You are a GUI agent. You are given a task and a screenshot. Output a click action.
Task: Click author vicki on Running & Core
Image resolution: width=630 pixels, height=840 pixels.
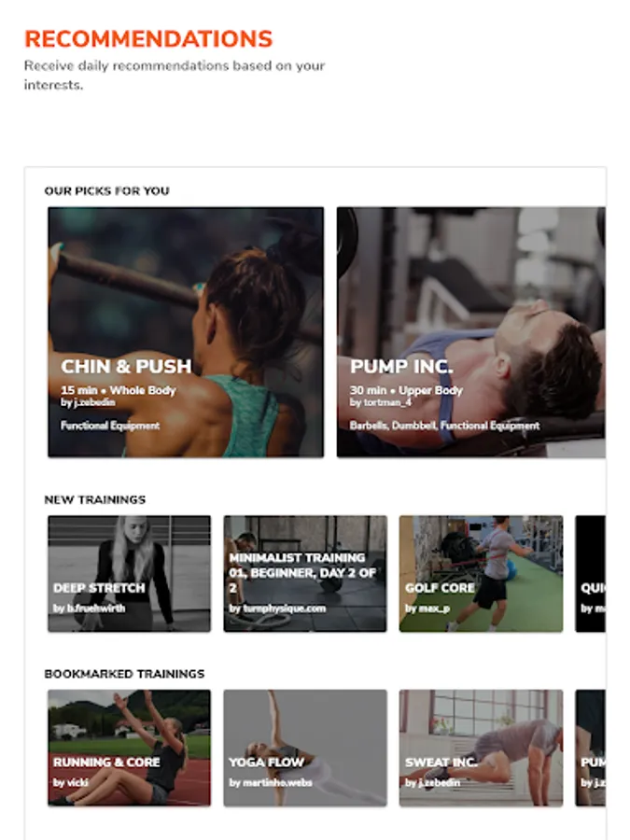coord(70,783)
